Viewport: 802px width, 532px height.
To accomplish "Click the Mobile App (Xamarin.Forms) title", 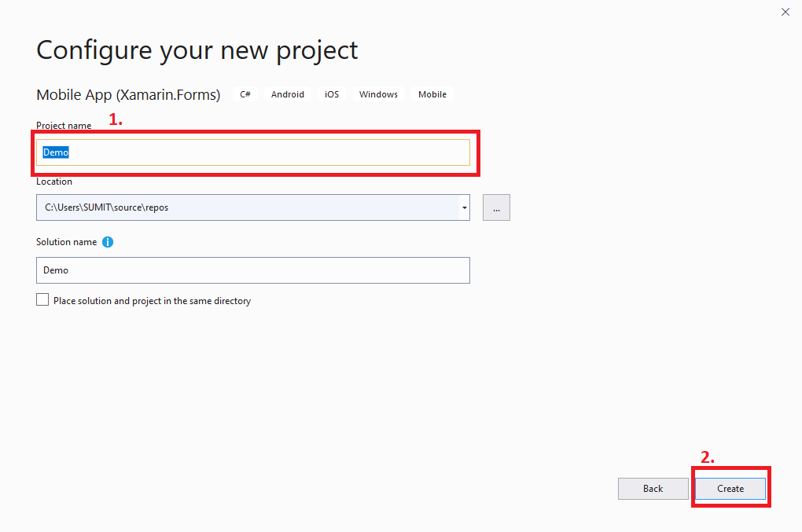I will click(127, 94).
